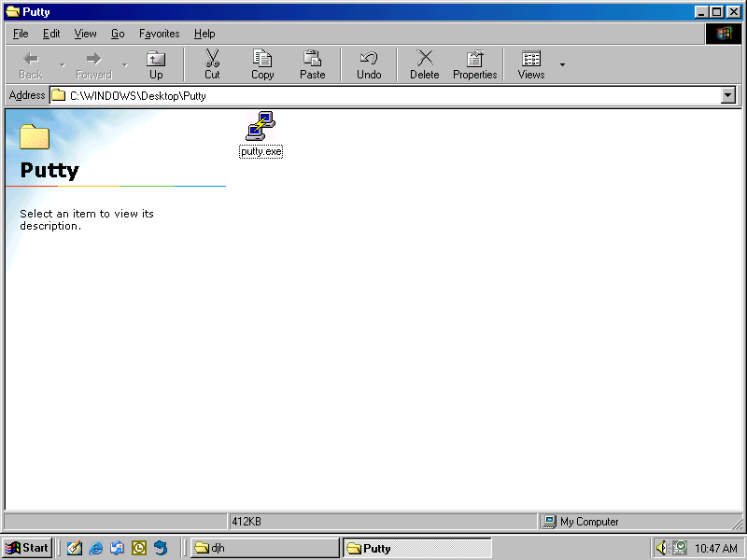Click the Putty taskbar button
The height and width of the screenshot is (560, 747).
coord(416,548)
